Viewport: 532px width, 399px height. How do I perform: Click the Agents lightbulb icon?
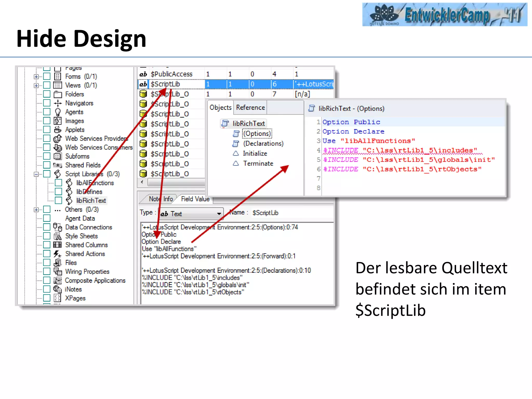(x=58, y=112)
